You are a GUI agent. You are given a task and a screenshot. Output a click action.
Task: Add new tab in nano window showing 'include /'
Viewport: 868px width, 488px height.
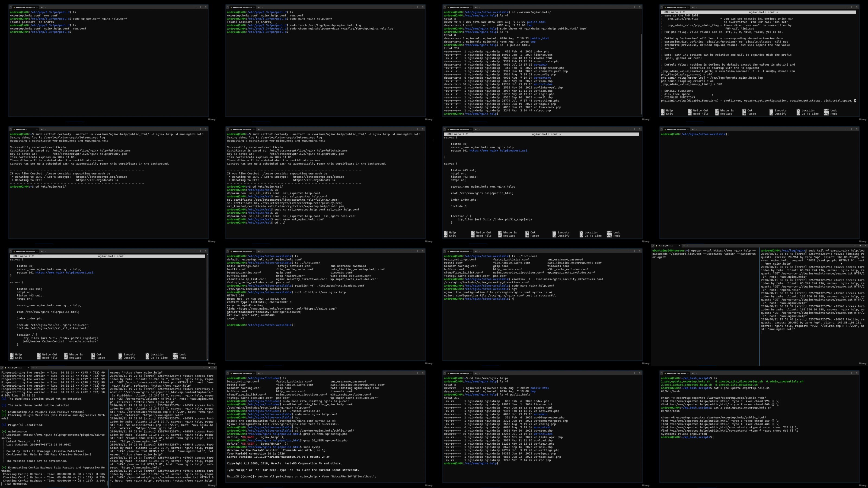[x=476, y=129]
